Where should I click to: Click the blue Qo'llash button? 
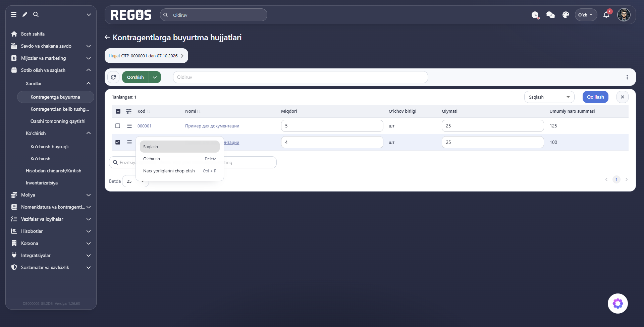click(x=595, y=97)
